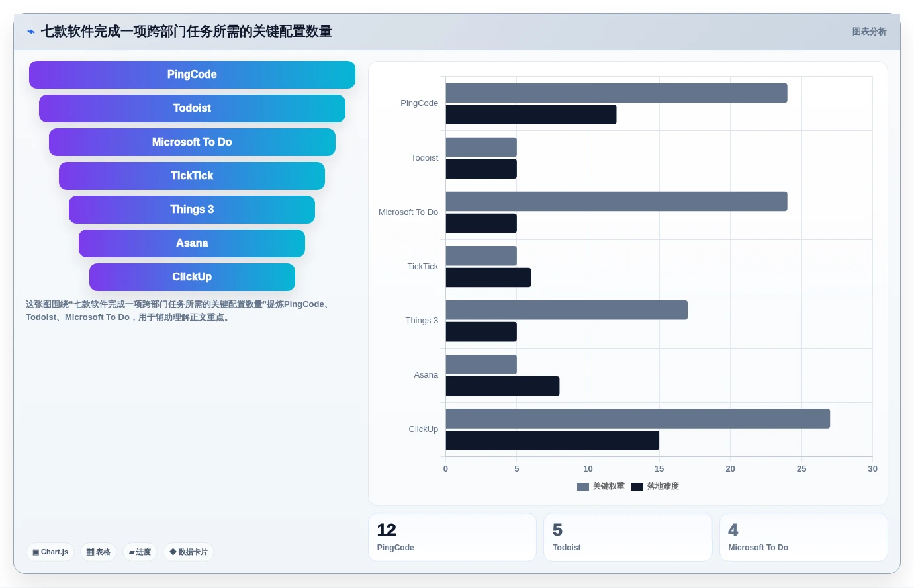The width and height of the screenshot is (914, 588).
Task: Click PingCode's 落地难度 dark bar
Action: [531, 114]
